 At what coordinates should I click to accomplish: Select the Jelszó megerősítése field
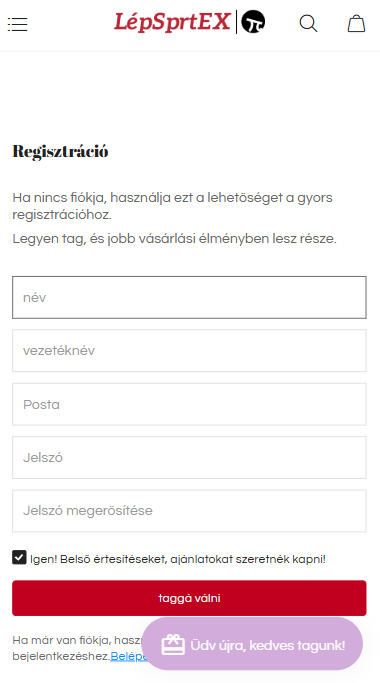point(189,511)
